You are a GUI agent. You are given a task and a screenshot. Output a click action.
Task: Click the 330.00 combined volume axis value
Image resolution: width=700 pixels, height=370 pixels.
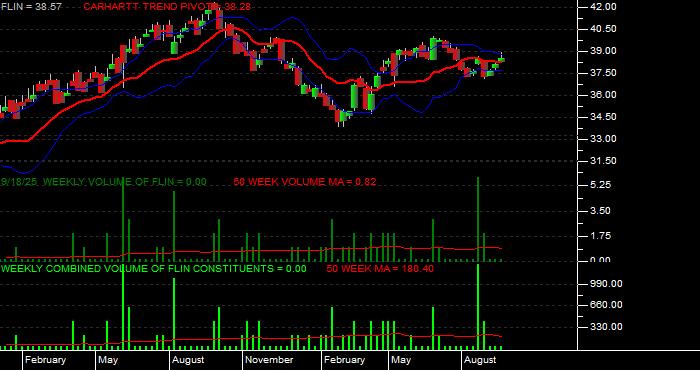click(606, 327)
